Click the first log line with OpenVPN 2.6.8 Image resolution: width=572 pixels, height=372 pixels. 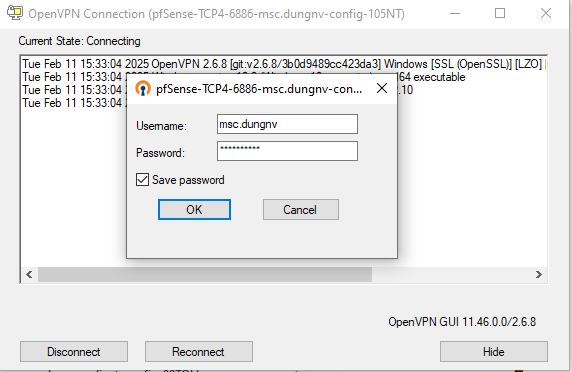tap(284, 64)
